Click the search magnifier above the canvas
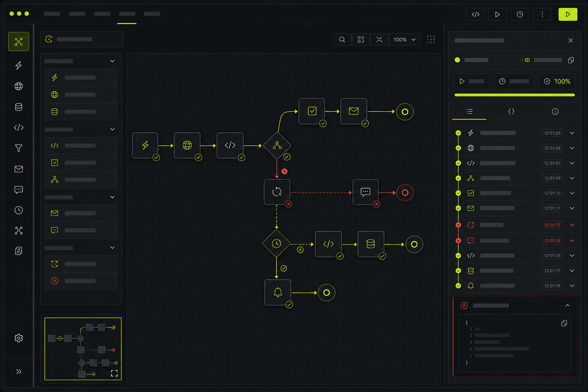588x392 pixels. click(342, 39)
